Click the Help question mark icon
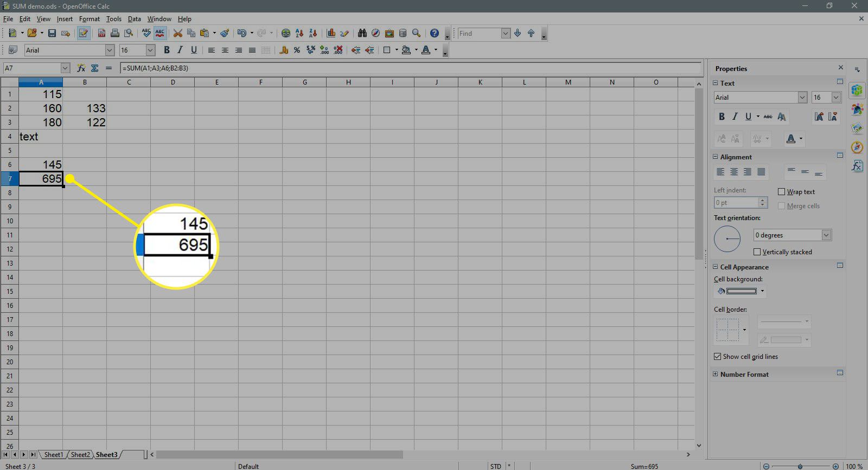The height and width of the screenshot is (470, 868). click(435, 34)
